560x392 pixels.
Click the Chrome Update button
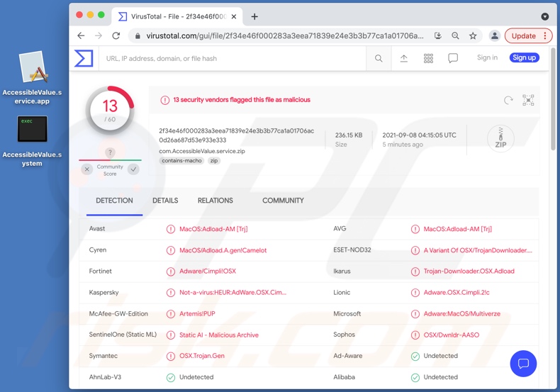(x=528, y=35)
